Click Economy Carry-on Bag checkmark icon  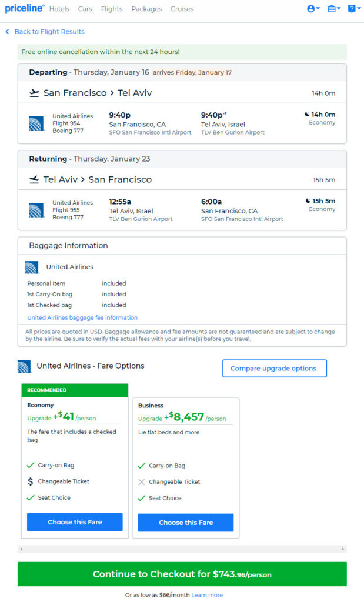(31, 466)
